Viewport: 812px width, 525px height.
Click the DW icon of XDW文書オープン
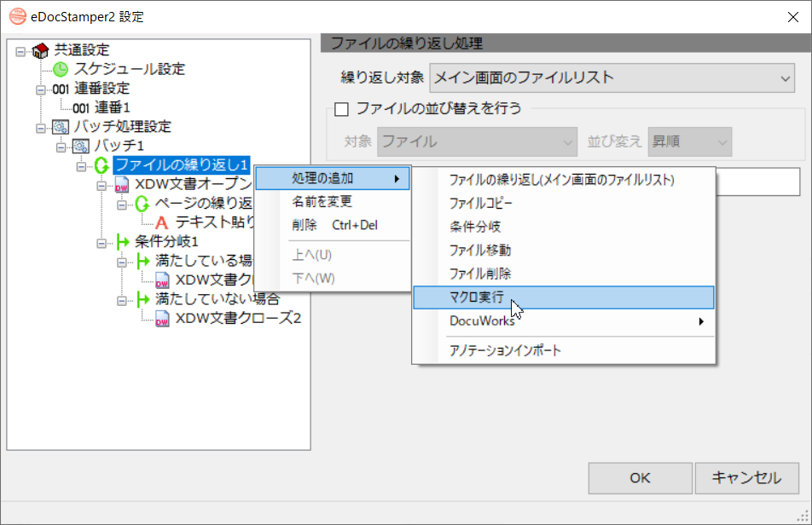(x=122, y=185)
